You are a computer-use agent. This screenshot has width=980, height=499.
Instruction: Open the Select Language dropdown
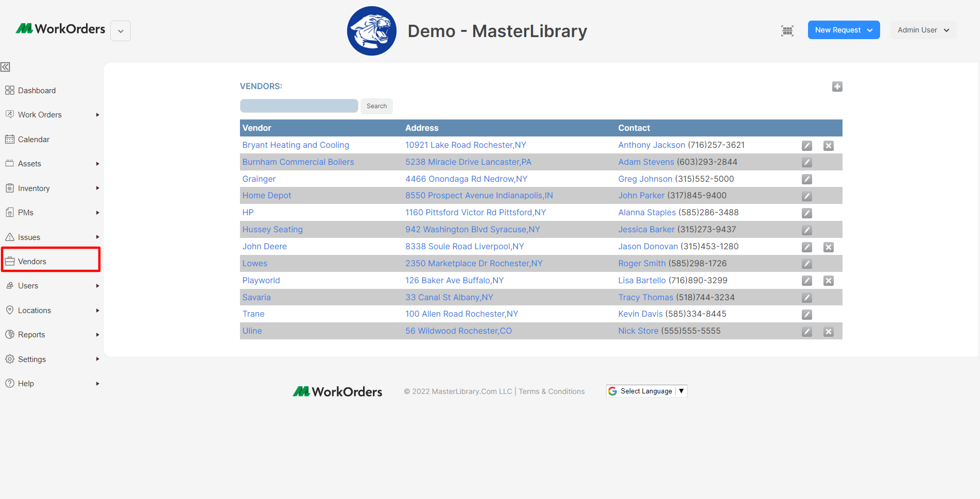click(646, 391)
